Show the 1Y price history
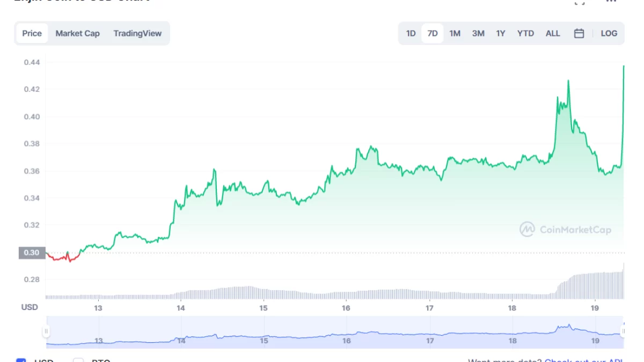 (500, 33)
